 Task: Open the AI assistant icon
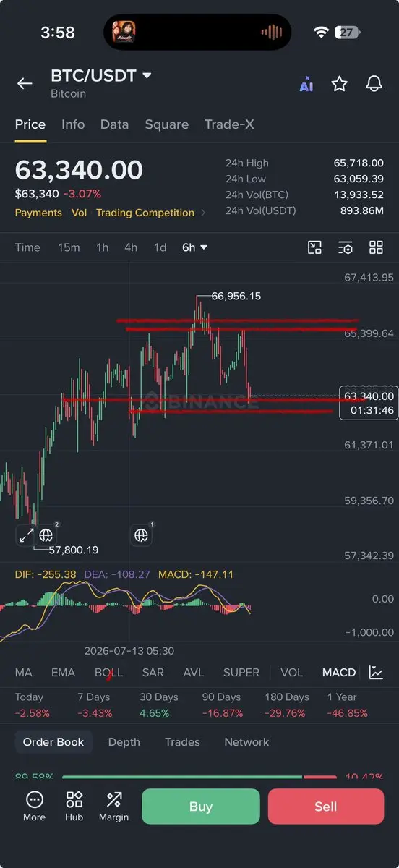[x=306, y=84]
